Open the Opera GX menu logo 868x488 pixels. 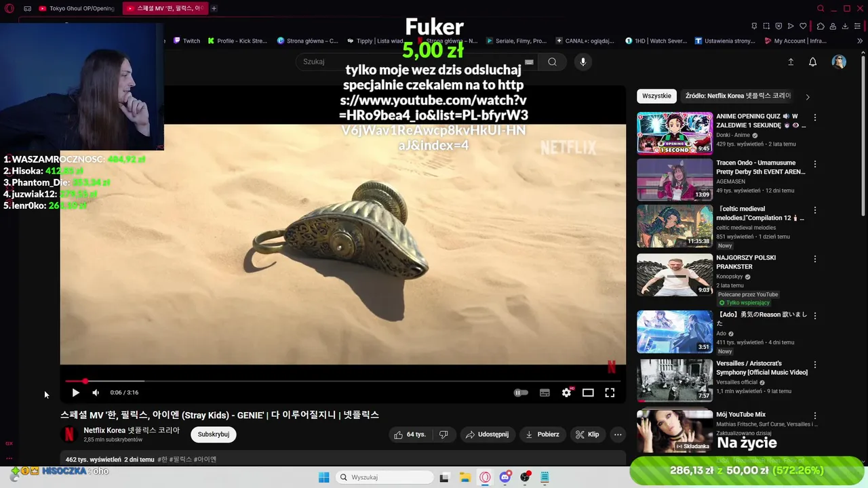pyautogui.click(x=9, y=8)
